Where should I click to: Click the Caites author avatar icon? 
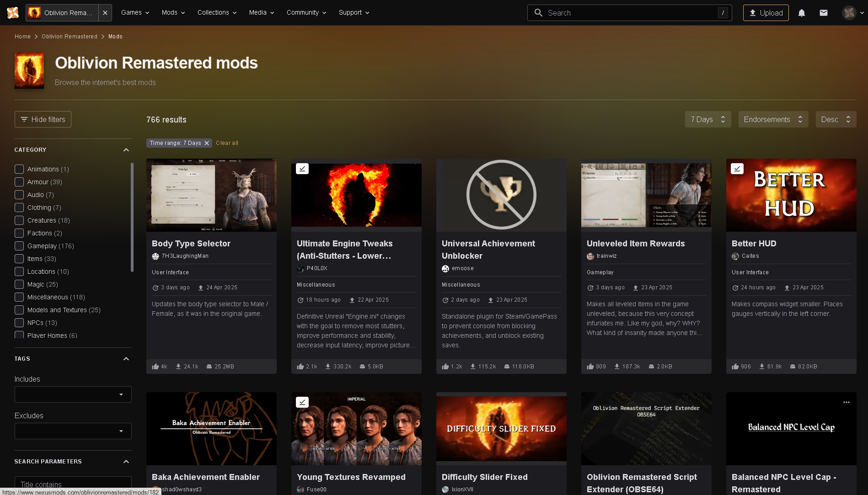(735, 256)
